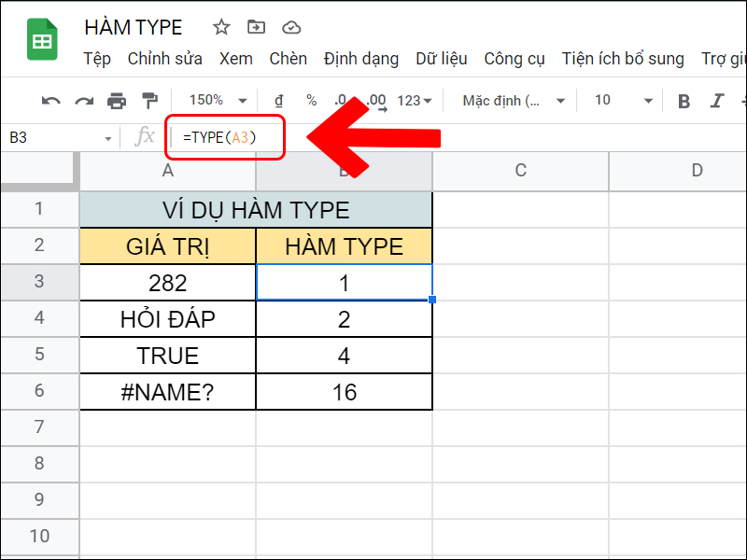Apply percent format
The image size is (747, 560).
point(312,100)
